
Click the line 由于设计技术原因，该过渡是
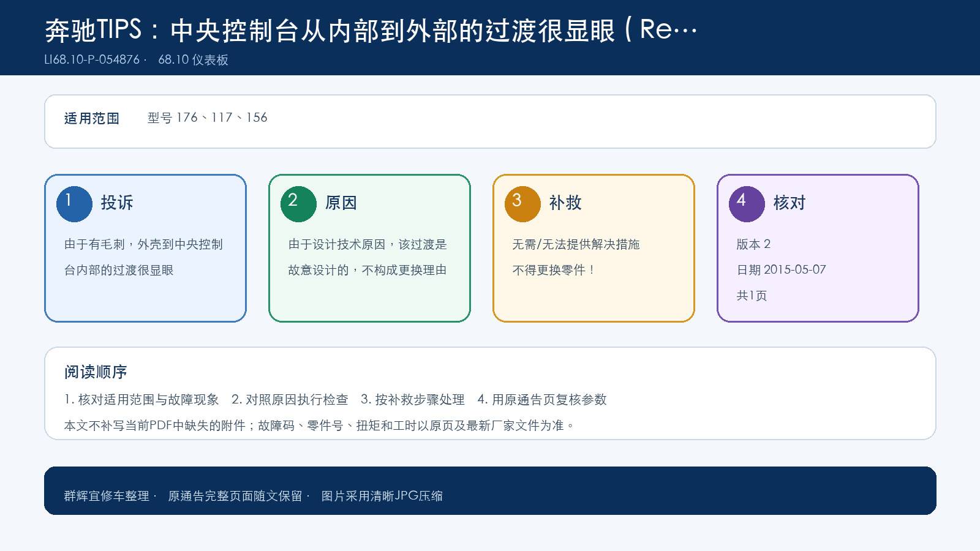click(x=367, y=244)
